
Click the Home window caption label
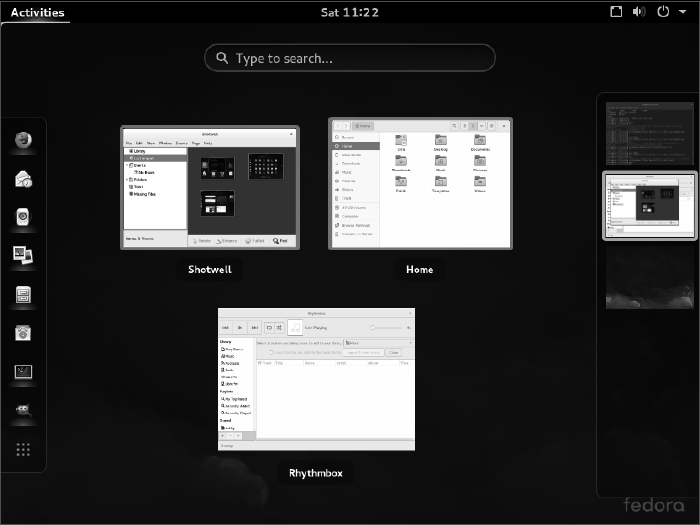420,269
